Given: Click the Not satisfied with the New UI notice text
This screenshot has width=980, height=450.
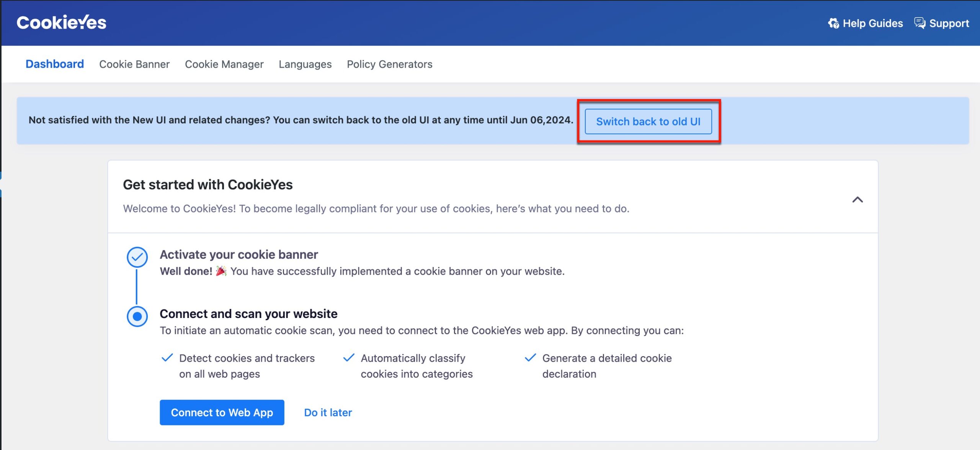Looking at the screenshot, I should (x=301, y=120).
